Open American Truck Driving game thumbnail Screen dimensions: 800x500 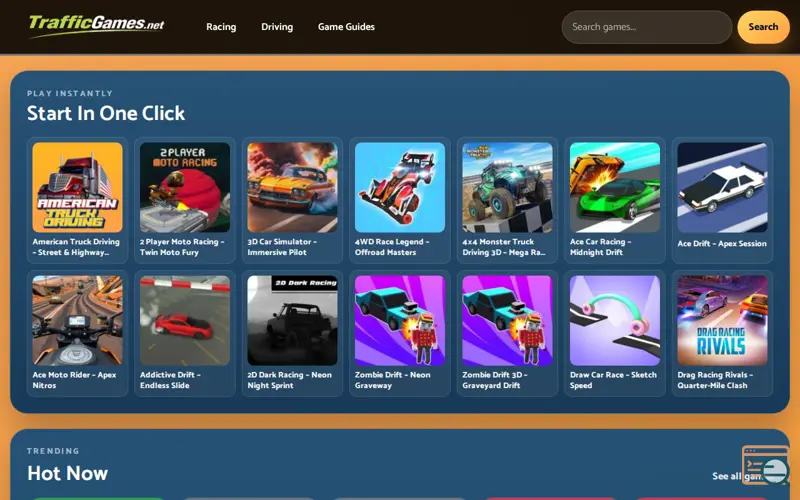click(78, 187)
